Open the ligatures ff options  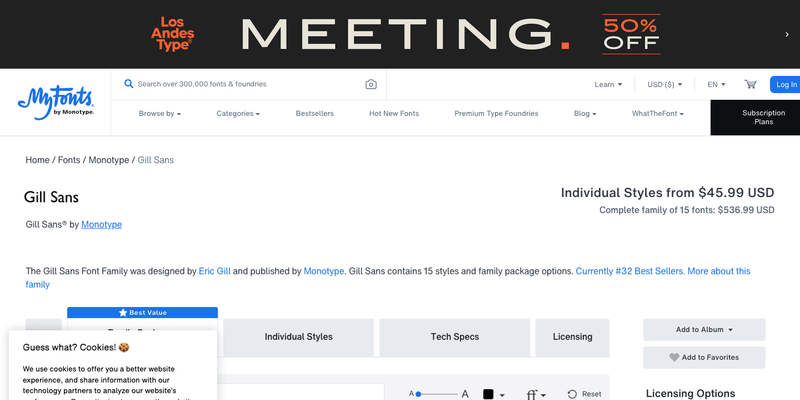(x=536, y=394)
